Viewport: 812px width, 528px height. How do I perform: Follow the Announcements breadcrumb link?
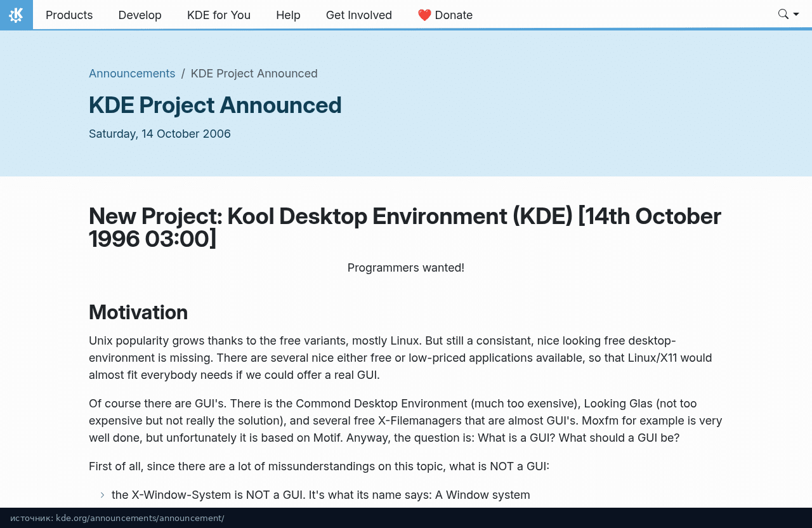point(132,74)
